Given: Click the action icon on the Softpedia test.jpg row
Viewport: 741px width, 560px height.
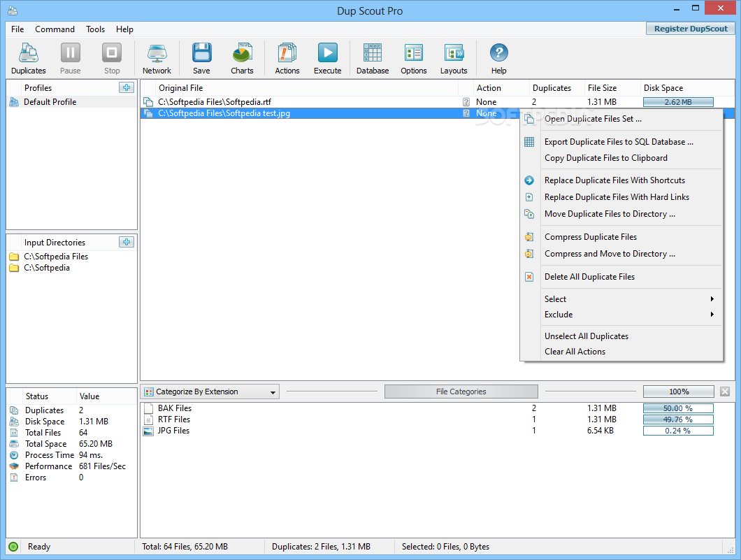Looking at the screenshot, I should [x=466, y=113].
